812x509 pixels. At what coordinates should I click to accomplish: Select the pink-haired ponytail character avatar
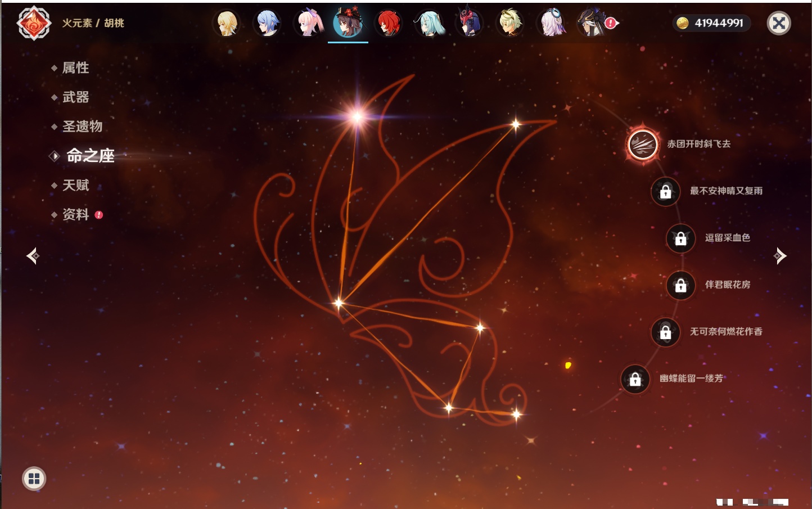308,24
